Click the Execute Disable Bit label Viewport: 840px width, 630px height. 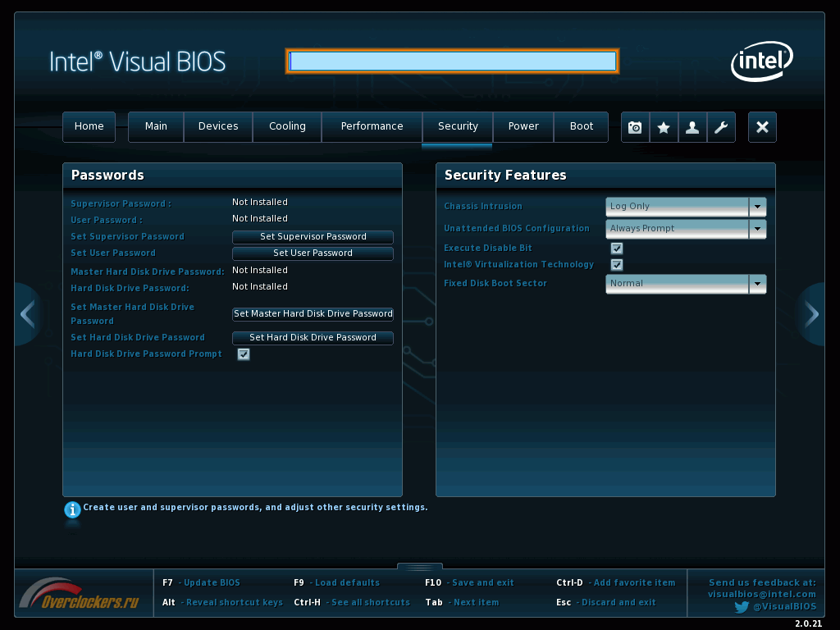487,248
